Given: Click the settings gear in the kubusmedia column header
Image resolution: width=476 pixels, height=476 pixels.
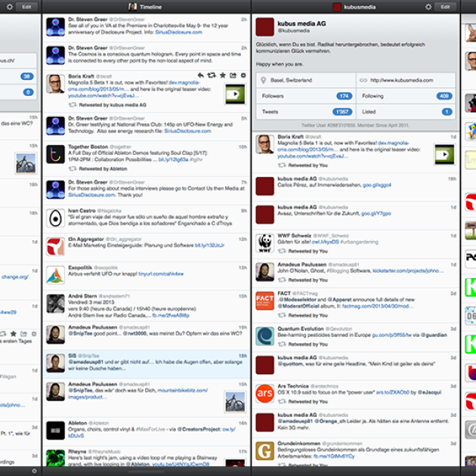Looking at the screenshot, I should click(x=428, y=6).
